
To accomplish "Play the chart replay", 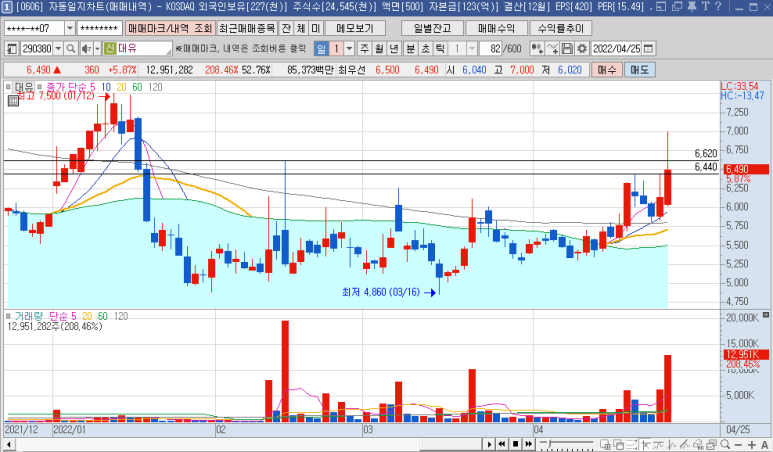I will coord(489,444).
